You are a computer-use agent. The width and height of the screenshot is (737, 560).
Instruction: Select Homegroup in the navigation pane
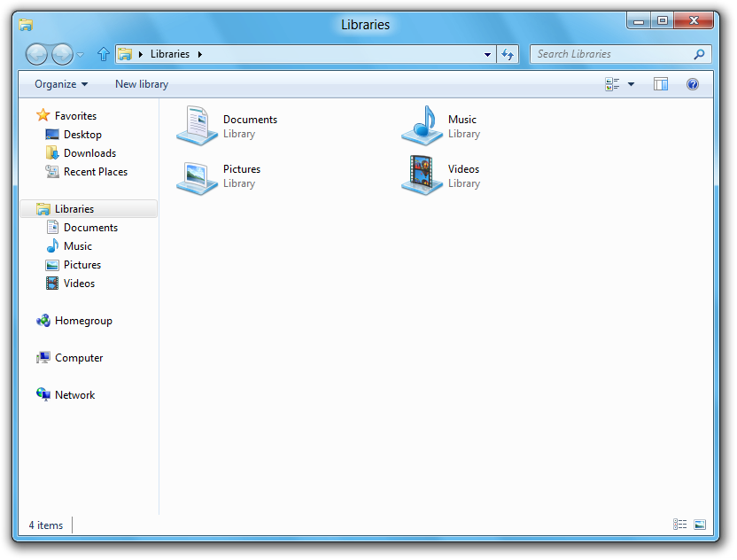coord(83,321)
